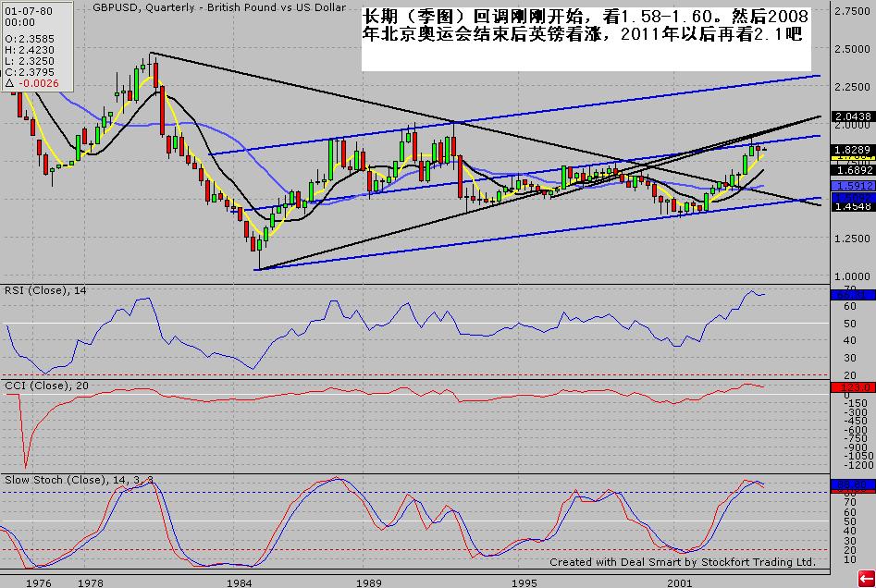Click the 1.4548 price label

point(849,208)
